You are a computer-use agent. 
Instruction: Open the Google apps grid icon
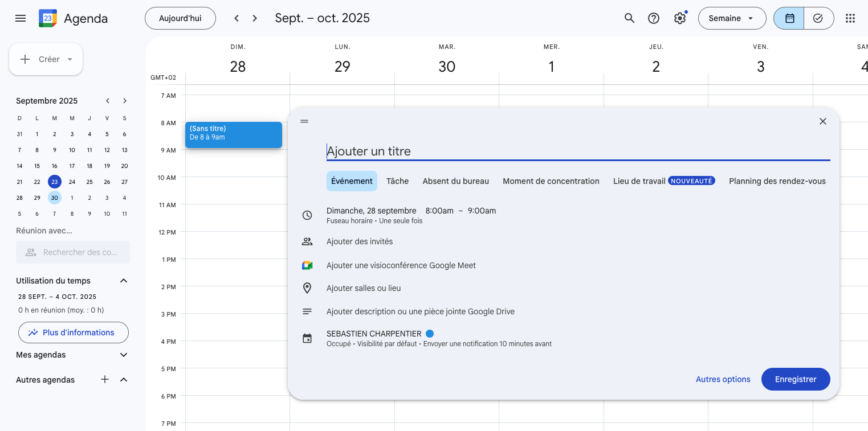pyautogui.click(x=850, y=18)
